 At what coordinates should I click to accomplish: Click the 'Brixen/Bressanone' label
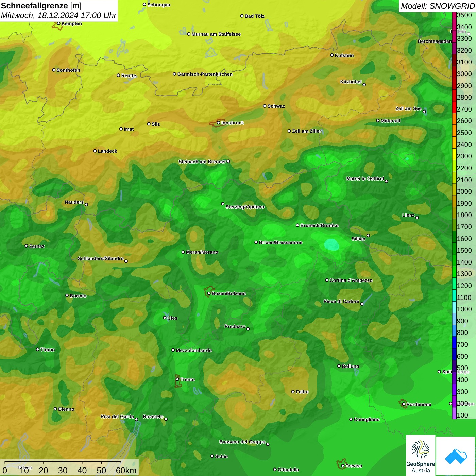click(x=280, y=242)
